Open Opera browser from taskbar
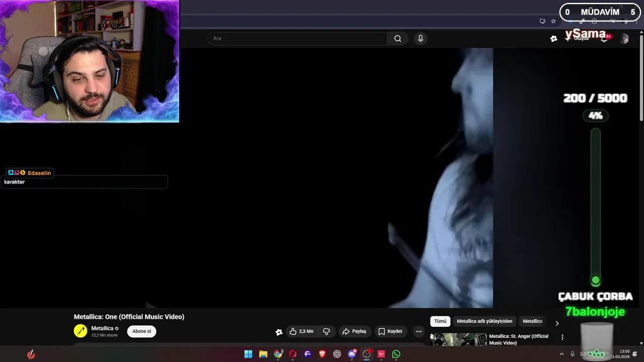 point(292,354)
